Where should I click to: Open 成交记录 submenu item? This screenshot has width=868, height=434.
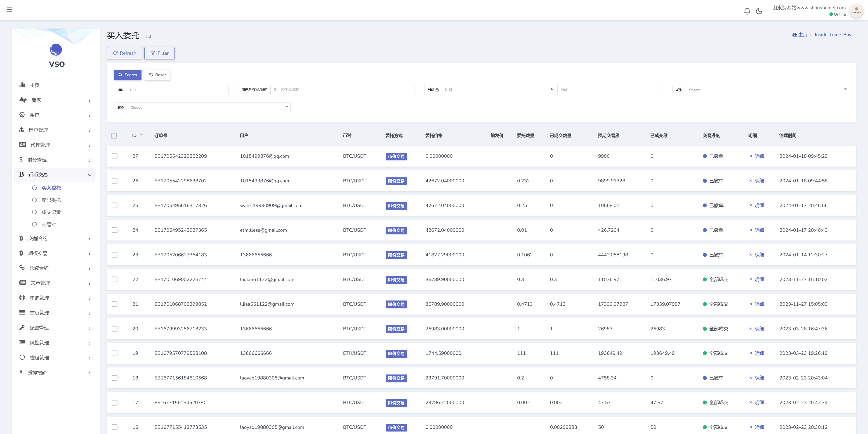coord(51,212)
